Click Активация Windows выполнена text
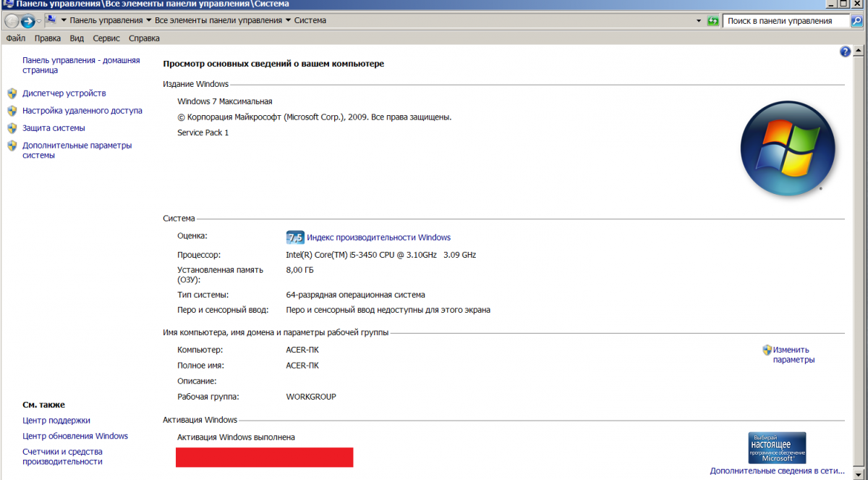 (236, 437)
